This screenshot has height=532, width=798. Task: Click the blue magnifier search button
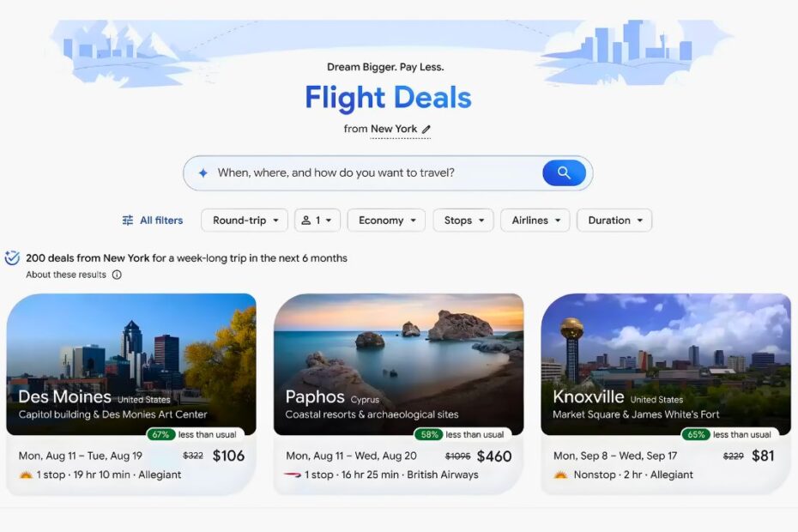point(564,173)
